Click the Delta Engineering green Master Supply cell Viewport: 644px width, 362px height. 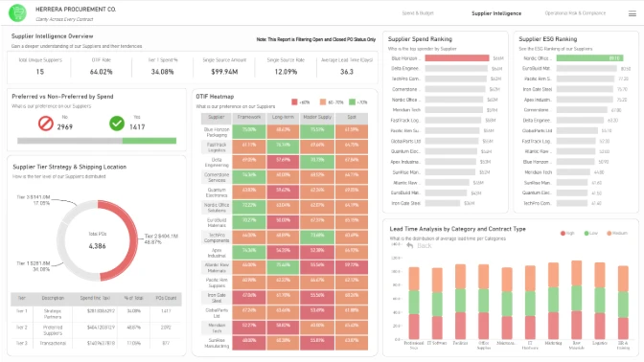317,162
